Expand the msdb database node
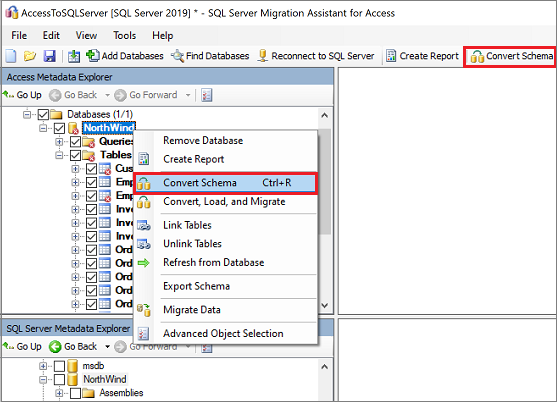Image resolution: width=557 pixels, height=402 pixels. click(43, 366)
